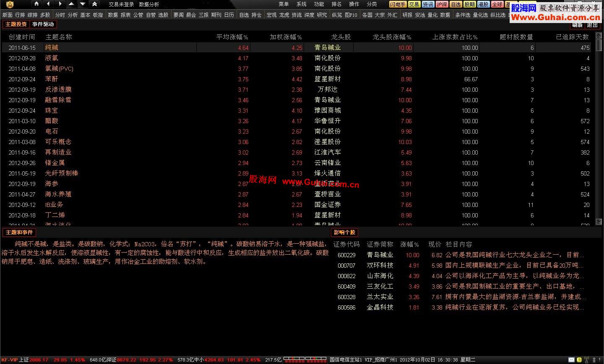604x364 pixels.
Task: Open the 股期 button
Action: (x=469, y=4)
